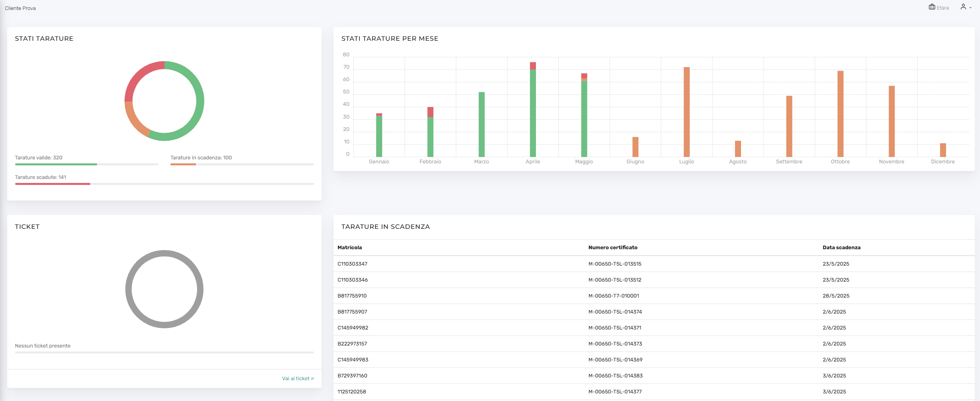Click the Tarature valide progress bar
Viewport: 980px width, 401px height.
(87, 164)
